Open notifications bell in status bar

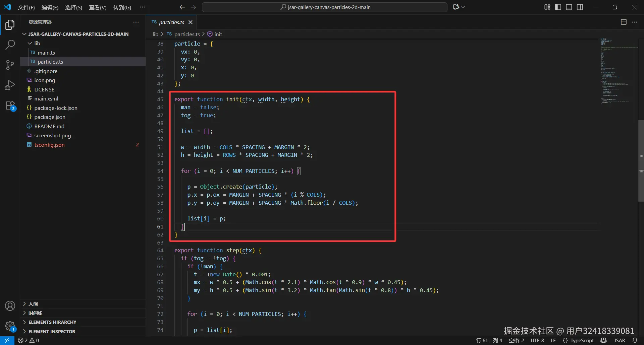coord(635,340)
